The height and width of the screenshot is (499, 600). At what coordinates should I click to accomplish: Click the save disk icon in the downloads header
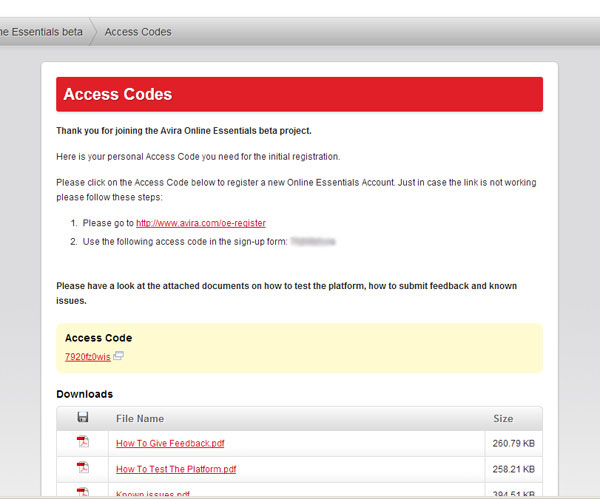pyautogui.click(x=83, y=417)
